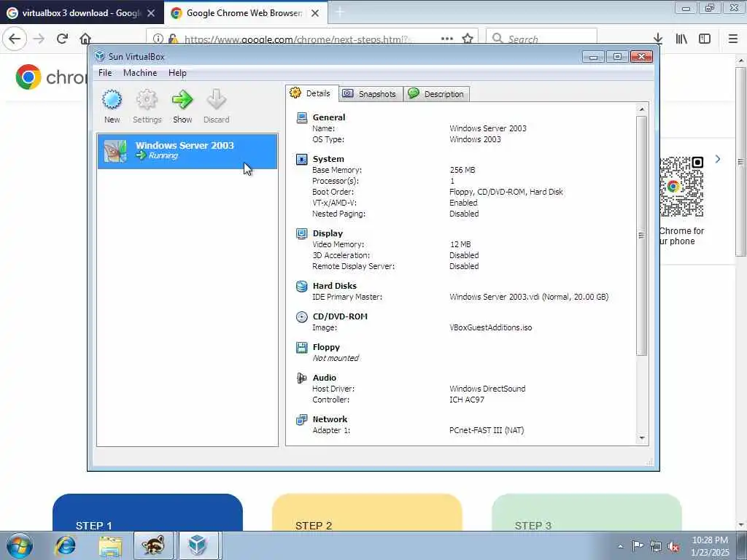Click the 'Floppy, CD/DVD-ROM, Hard Disk' boot order
The height and width of the screenshot is (560, 747).
pos(506,192)
